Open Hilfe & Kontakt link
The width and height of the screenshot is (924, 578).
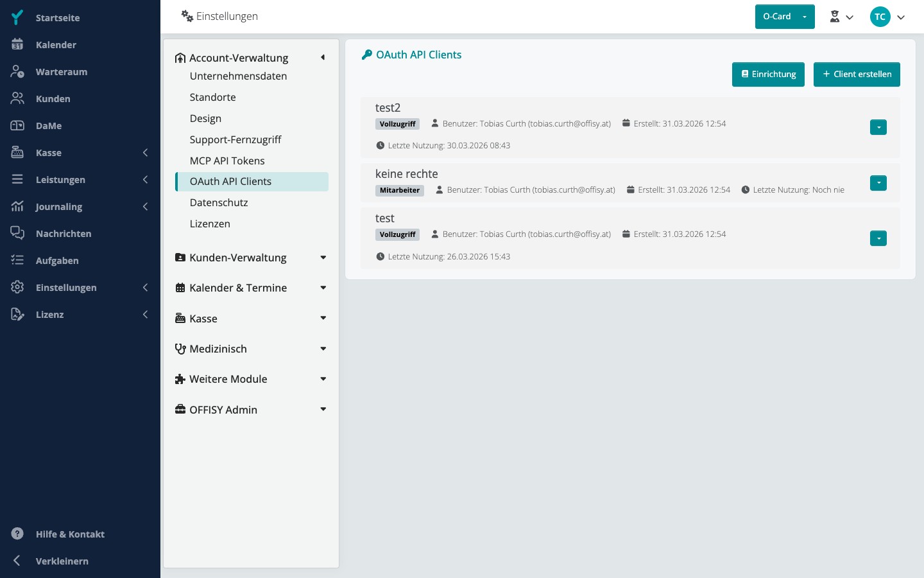(x=70, y=534)
